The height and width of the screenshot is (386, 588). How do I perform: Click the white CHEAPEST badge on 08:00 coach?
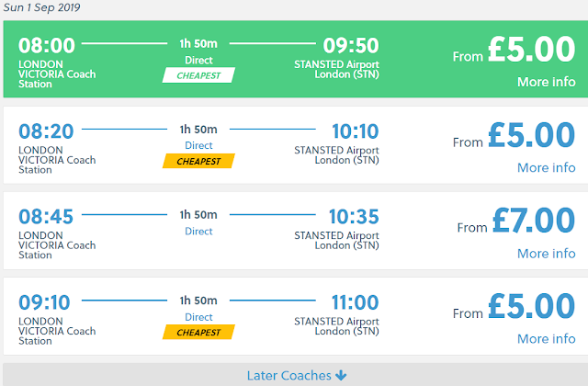[x=198, y=75]
